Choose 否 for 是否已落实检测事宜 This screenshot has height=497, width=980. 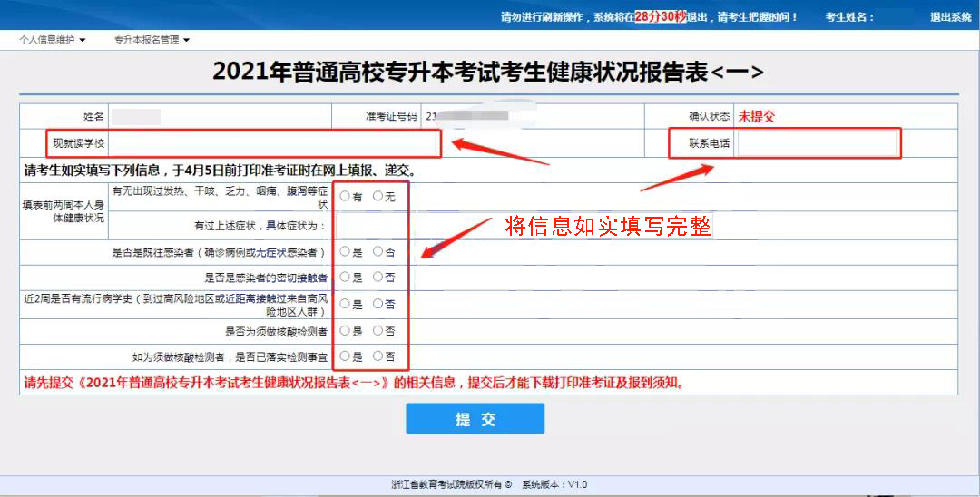378,356
